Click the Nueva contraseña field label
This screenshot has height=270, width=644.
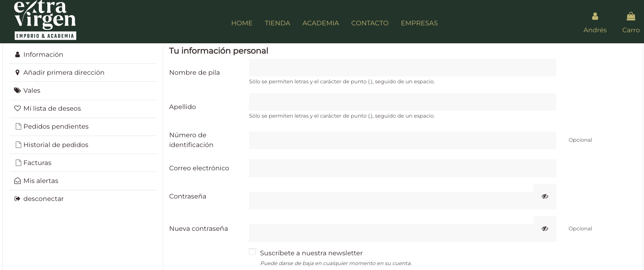click(198, 228)
